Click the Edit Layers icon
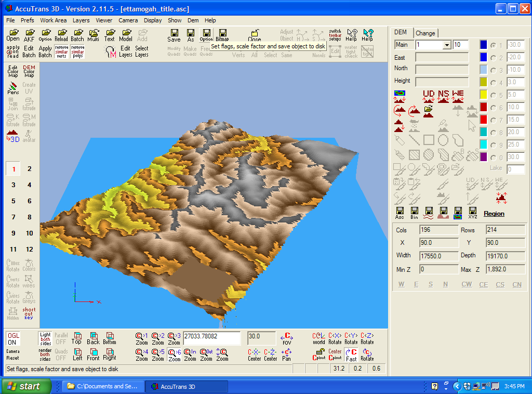This screenshot has width=532, height=394. click(x=125, y=51)
